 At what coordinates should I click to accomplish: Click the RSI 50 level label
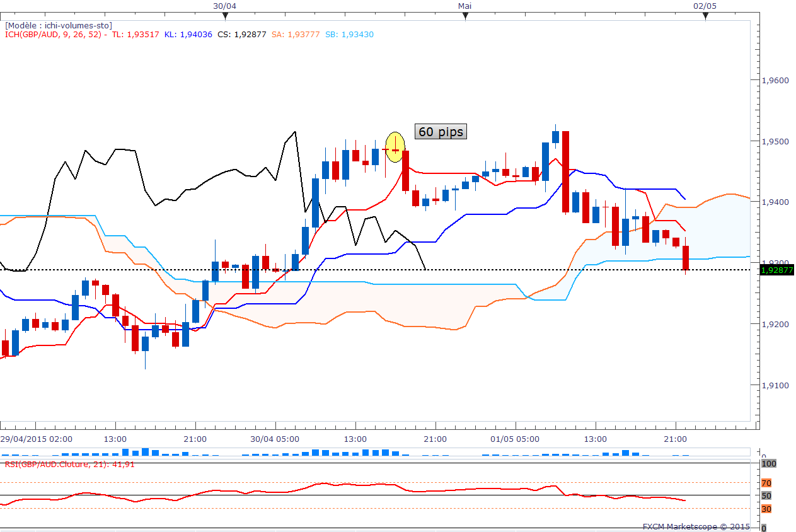766,495
